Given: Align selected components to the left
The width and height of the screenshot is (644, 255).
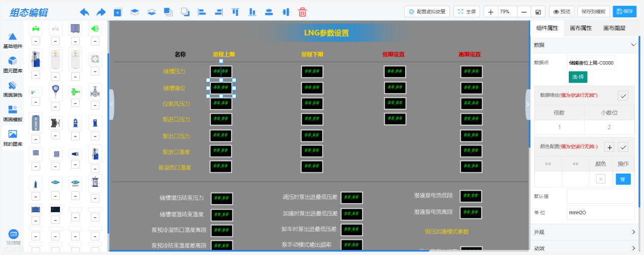Looking at the screenshot, I should coord(201,12).
